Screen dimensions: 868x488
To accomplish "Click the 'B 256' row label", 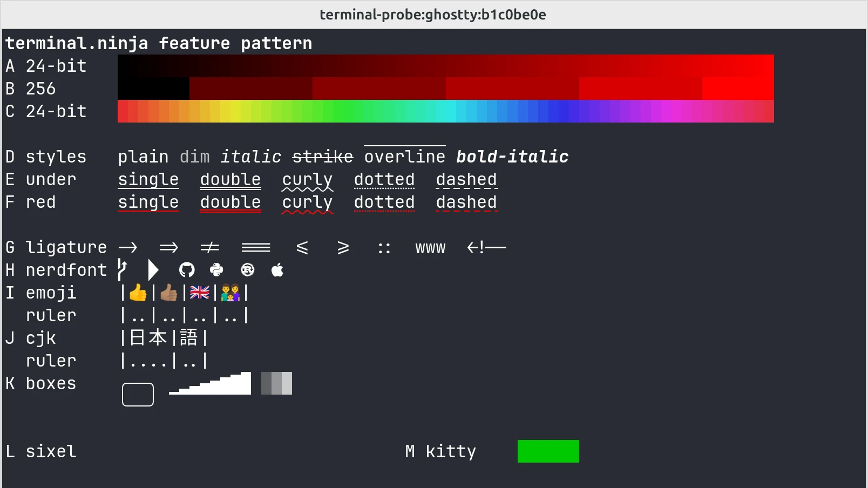I will (31, 89).
